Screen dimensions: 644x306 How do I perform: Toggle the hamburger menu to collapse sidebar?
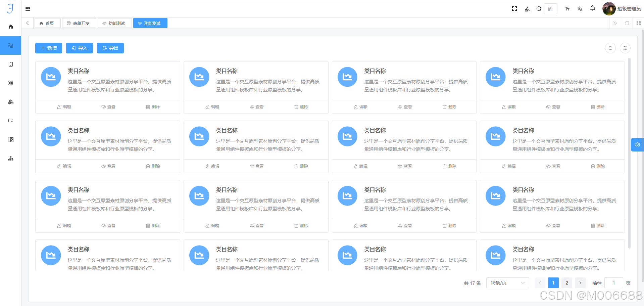point(28,9)
